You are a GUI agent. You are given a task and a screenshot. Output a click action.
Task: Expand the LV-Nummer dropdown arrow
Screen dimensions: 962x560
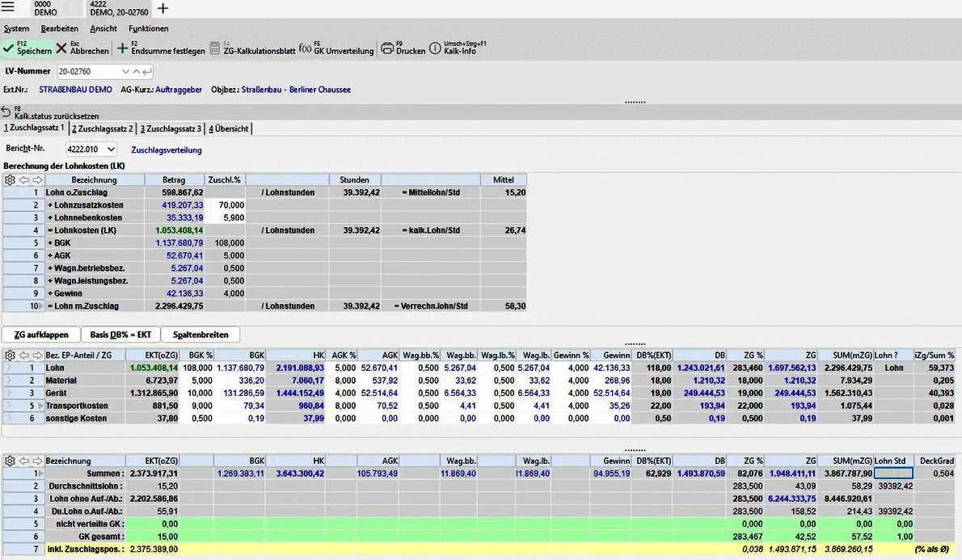(x=124, y=71)
